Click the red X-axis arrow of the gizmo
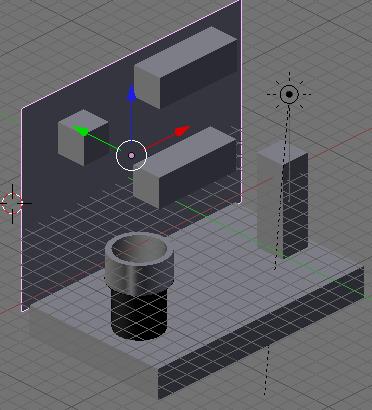The width and height of the screenshot is (372, 410). point(182,131)
